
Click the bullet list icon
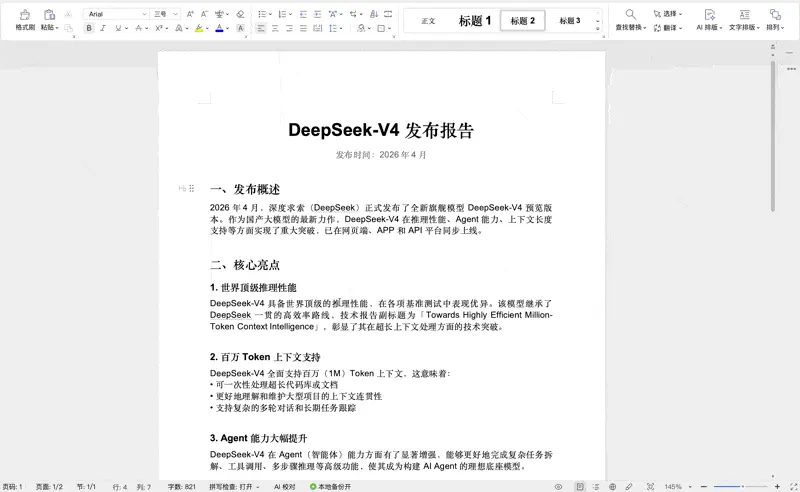pos(262,14)
